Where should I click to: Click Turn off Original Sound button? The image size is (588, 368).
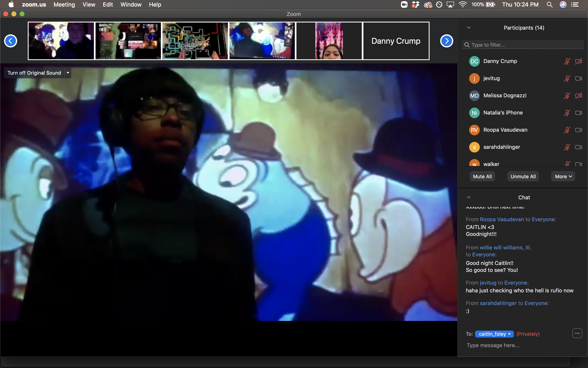coord(34,73)
